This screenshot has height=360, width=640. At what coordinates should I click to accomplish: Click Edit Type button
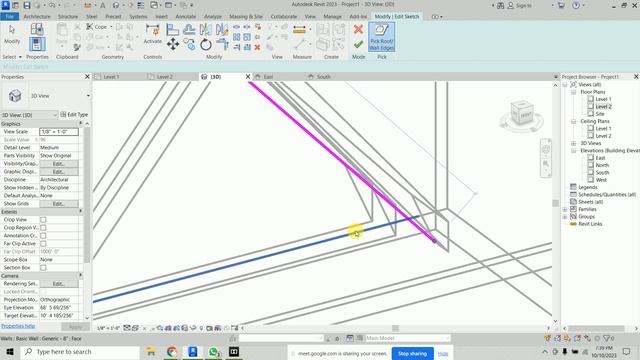pyautogui.click(x=74, y=115)
